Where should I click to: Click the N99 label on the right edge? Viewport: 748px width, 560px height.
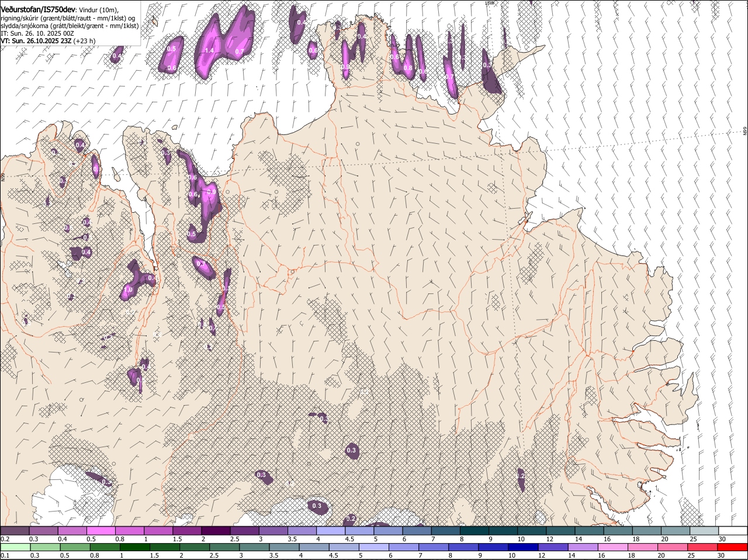[x=745, y=132]
